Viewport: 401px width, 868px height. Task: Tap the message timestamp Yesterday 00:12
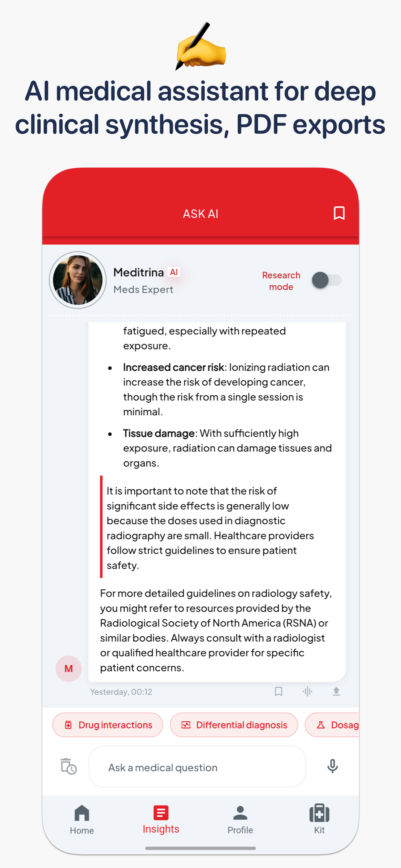pyautogui.click(x=122, y=691)
